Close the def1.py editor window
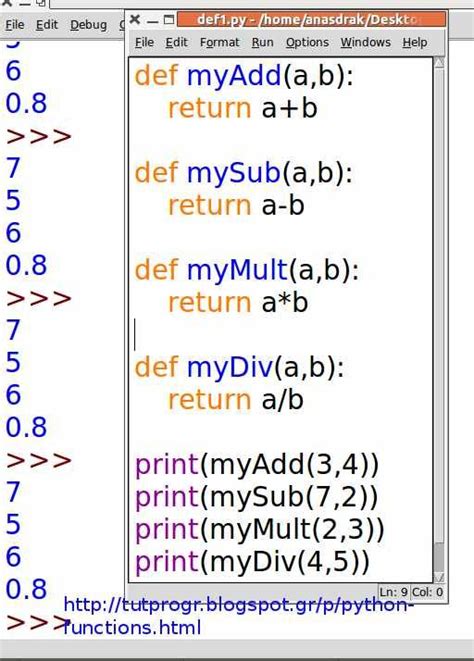 135,19
